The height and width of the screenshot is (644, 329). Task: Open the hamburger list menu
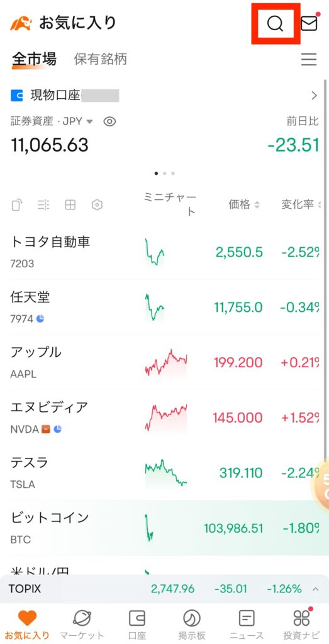[x=309, y=60]
